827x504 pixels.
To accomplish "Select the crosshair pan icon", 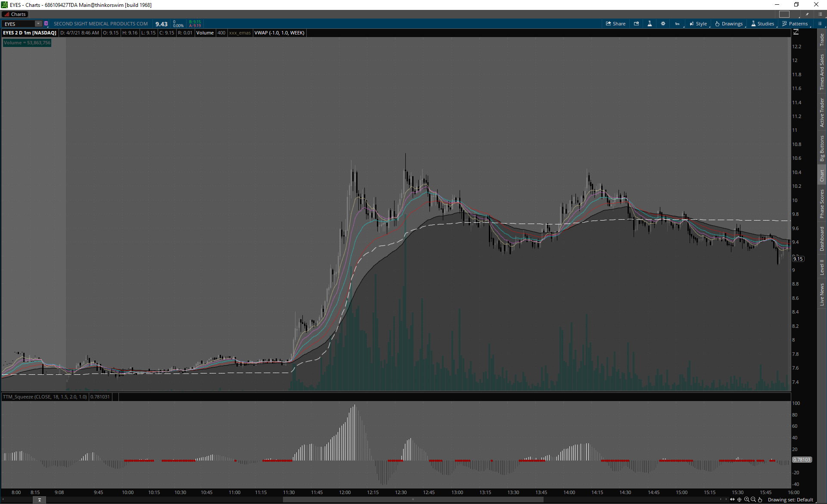I will click(740, 500).
